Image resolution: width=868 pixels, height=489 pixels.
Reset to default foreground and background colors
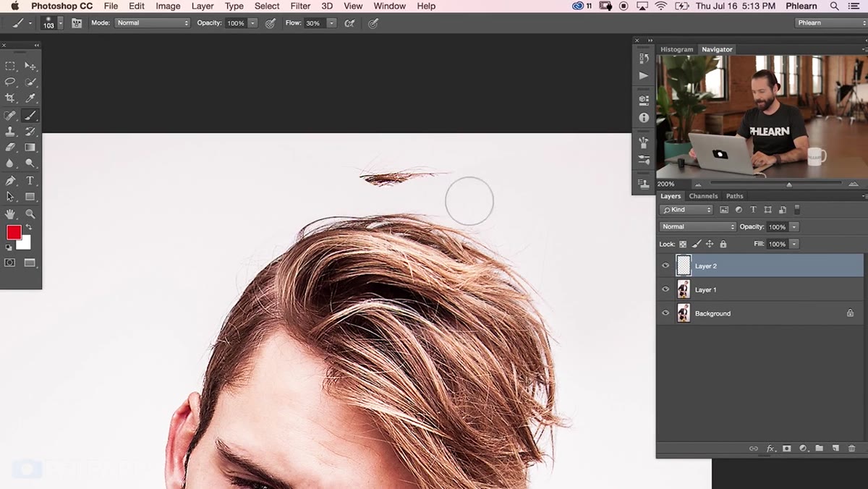coord(9,247)
